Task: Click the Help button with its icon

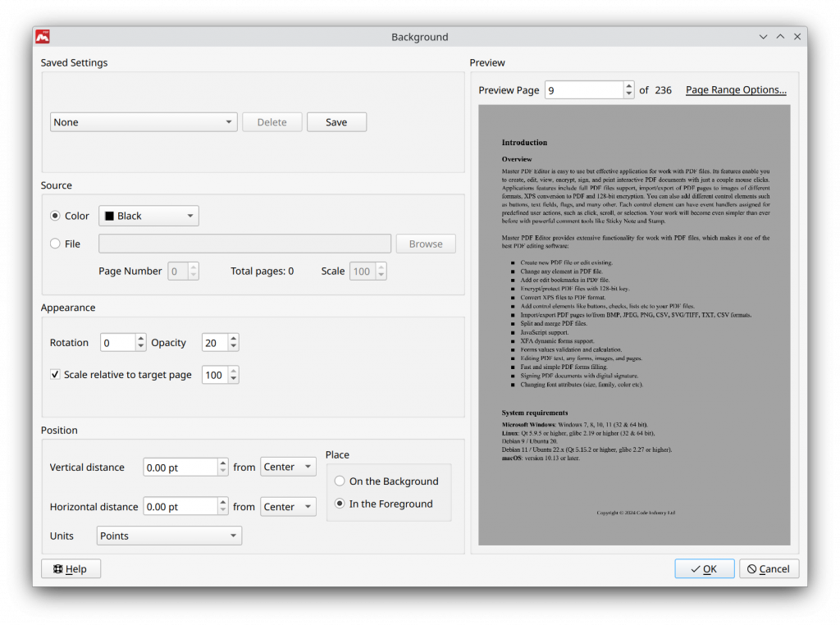Action: [x=71, y=568]
